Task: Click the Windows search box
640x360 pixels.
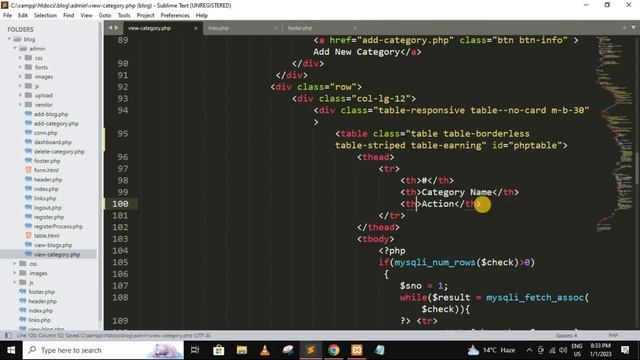Action: click(103, 350)
